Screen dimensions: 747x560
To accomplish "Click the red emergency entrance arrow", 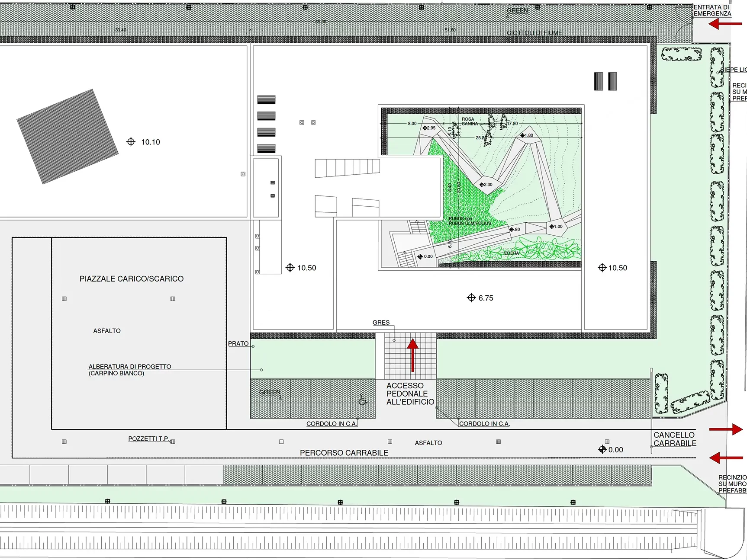I will 725,24.
